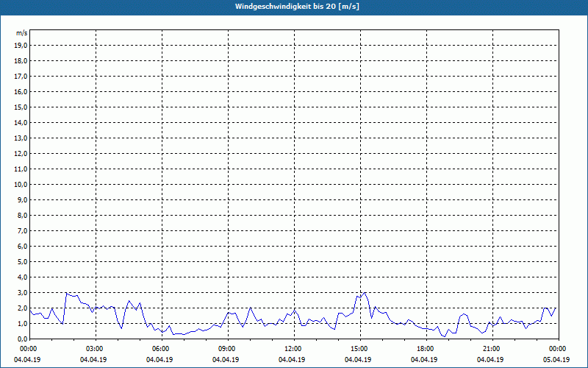Select the 09:00 time axis label
This screenshot has width=588, height=368.
pos(227,348)
